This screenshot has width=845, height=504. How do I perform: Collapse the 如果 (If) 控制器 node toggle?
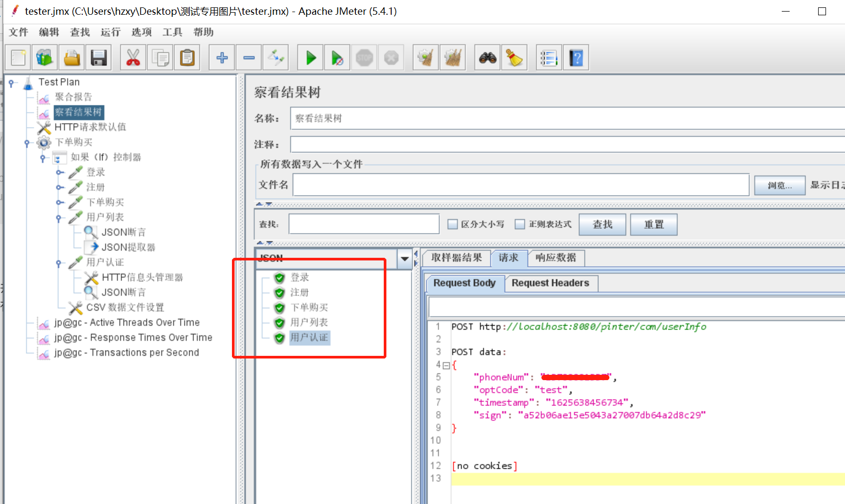click(43, 157)
